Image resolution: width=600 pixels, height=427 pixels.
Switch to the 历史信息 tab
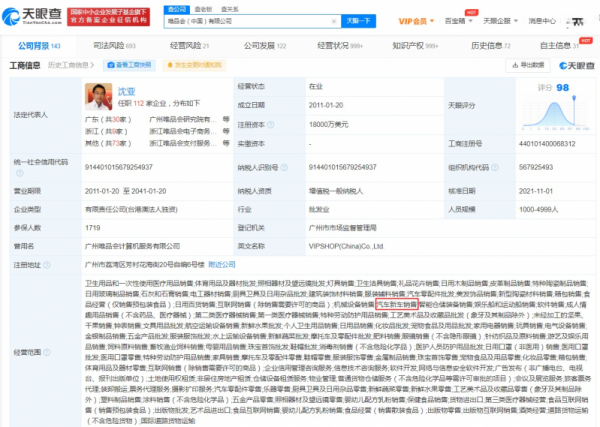tap(491, 46)
